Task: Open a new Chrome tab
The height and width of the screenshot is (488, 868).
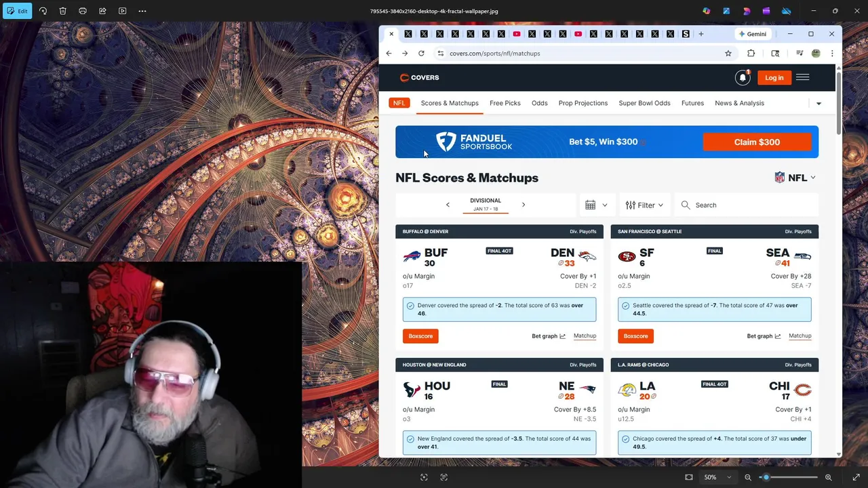Action: pyautogui.click(x=701, y=34)
